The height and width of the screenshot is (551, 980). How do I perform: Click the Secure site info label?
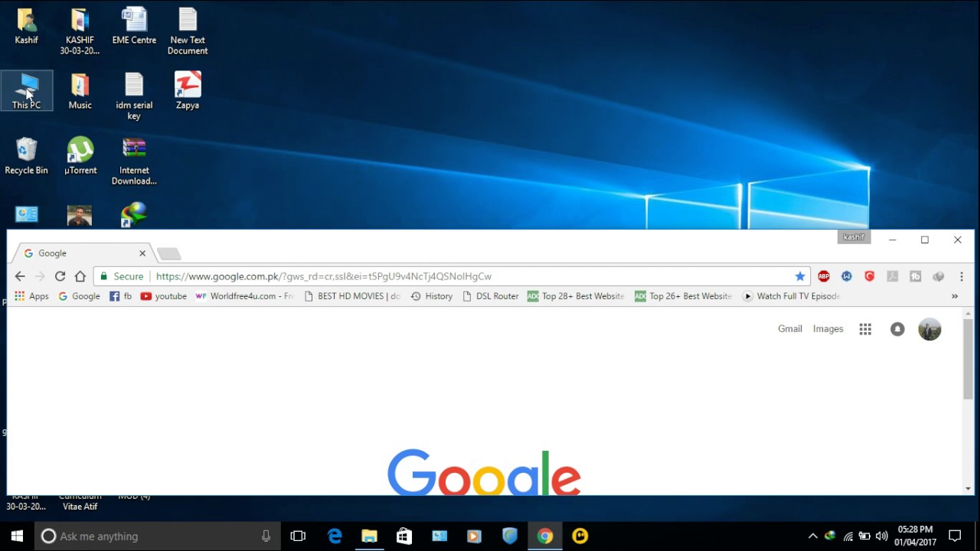click(122, 276)
